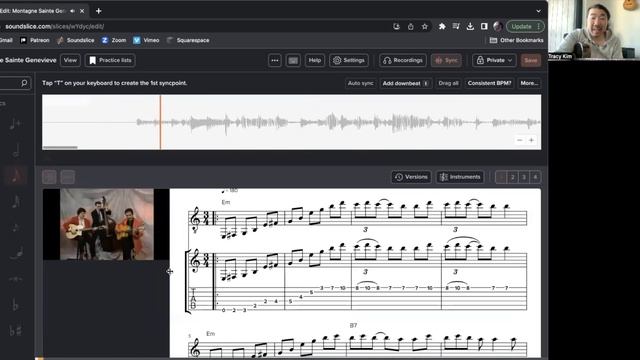Viewport: 640px width, 360px height.
Task: Expand the tab search chevron in title bar
Action: [538, 11]
